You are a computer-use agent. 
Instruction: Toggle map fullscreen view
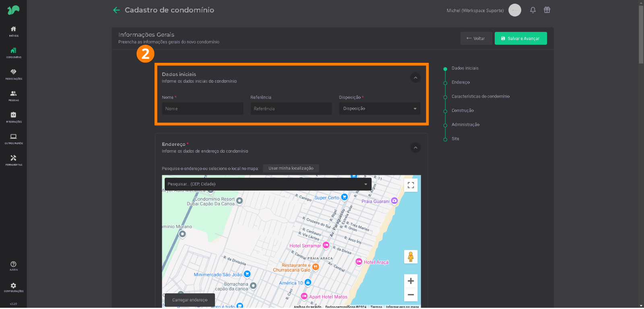[411, 185]
